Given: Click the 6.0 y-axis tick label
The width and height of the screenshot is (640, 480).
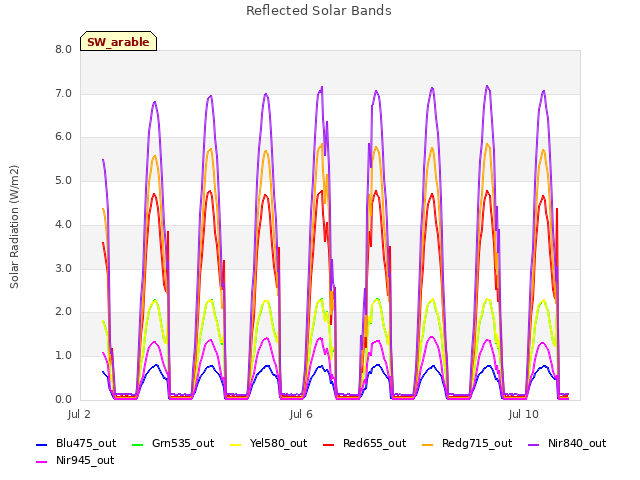Looking at the screenshot, I should (x=63, y=137).
